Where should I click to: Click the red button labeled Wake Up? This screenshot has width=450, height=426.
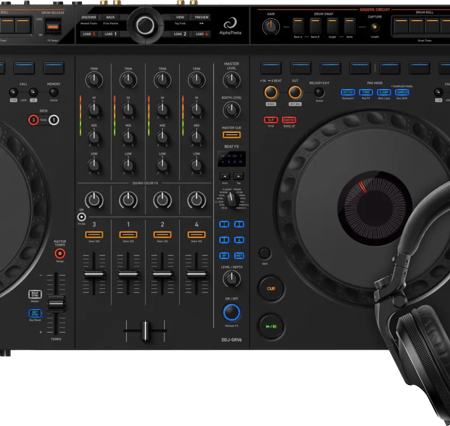pos(289,120)
